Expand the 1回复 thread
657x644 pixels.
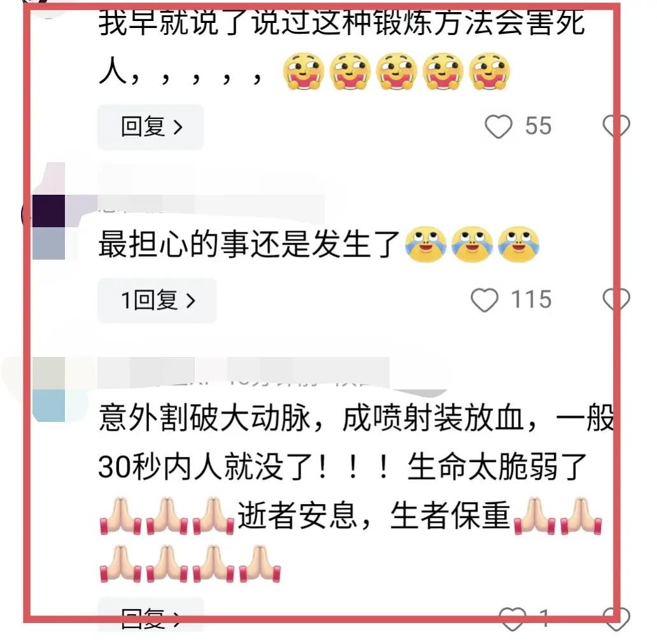[157, 300]
